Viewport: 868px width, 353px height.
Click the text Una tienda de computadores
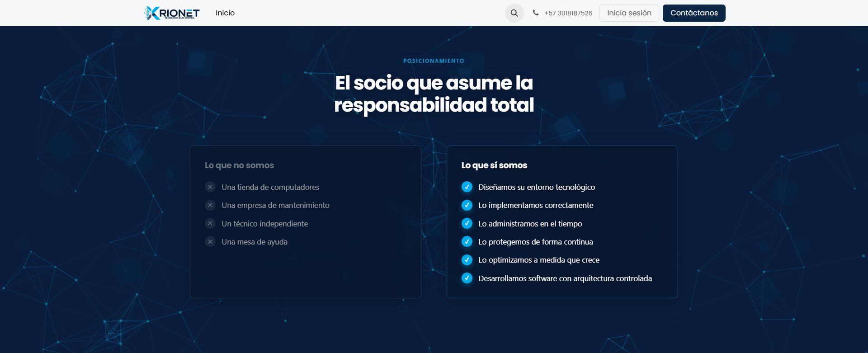pyautogui.click(x=270, y=187)
